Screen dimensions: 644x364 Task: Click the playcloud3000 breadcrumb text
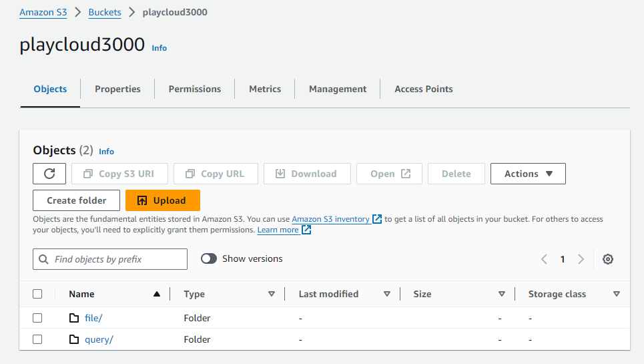[175, 12]
